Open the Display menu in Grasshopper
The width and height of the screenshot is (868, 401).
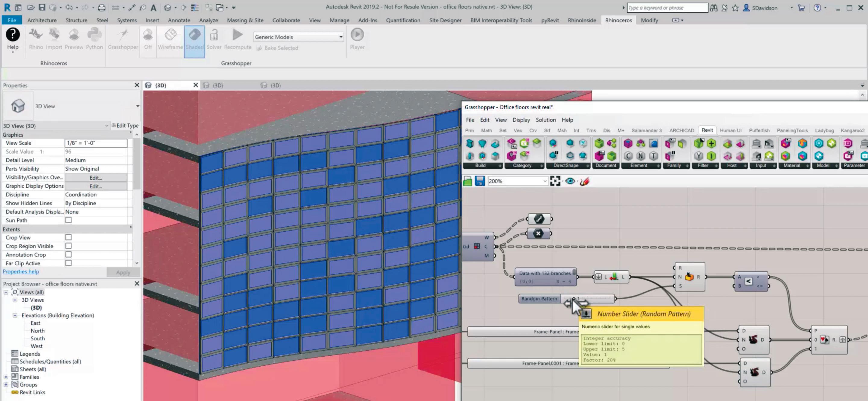pos(521,120)
